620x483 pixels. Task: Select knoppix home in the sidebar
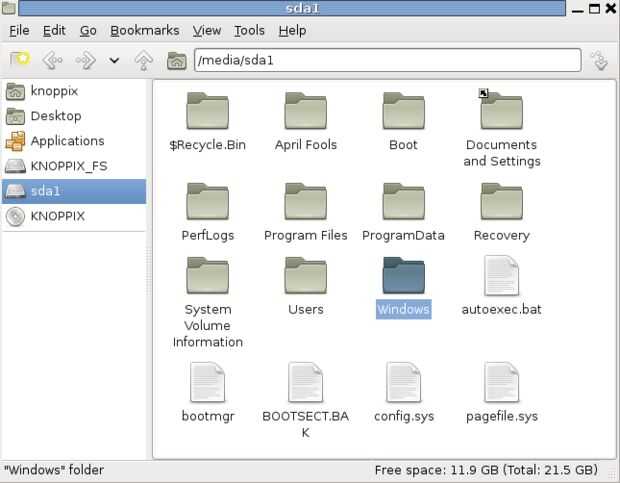74,91
